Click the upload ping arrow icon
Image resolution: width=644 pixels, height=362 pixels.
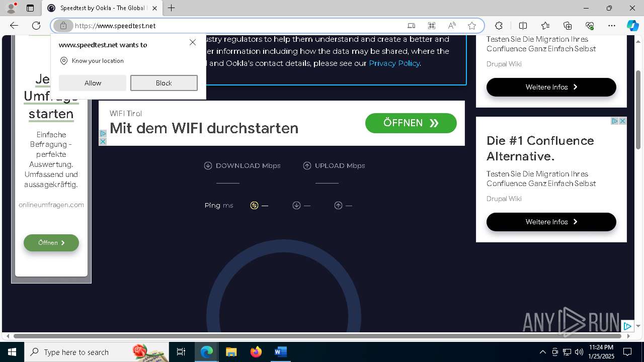point(338,205)
